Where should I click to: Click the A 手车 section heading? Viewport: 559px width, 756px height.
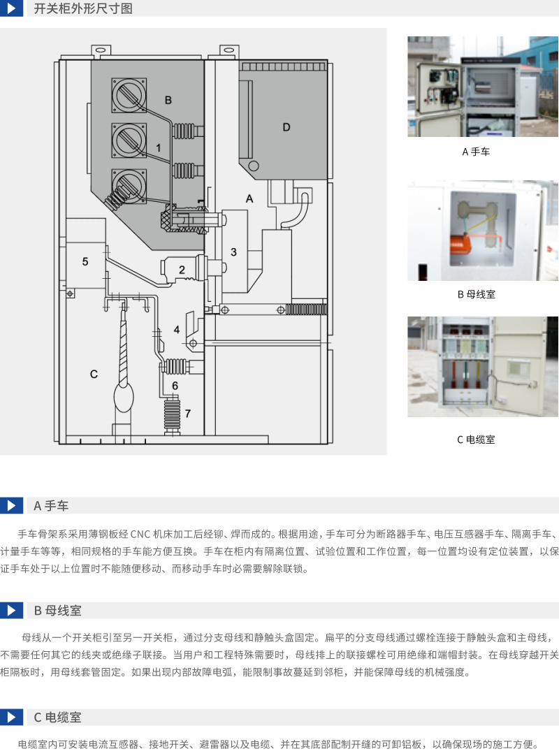[51, 506]
